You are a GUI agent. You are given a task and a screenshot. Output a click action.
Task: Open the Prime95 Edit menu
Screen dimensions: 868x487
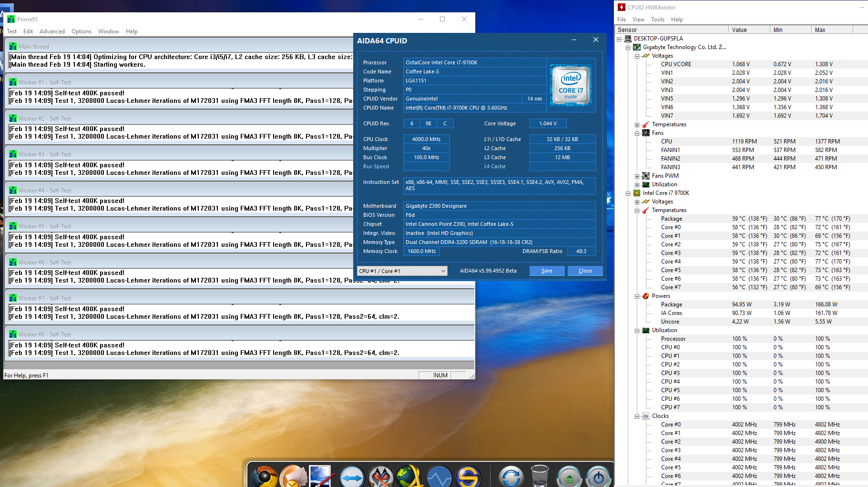point(28,31)
